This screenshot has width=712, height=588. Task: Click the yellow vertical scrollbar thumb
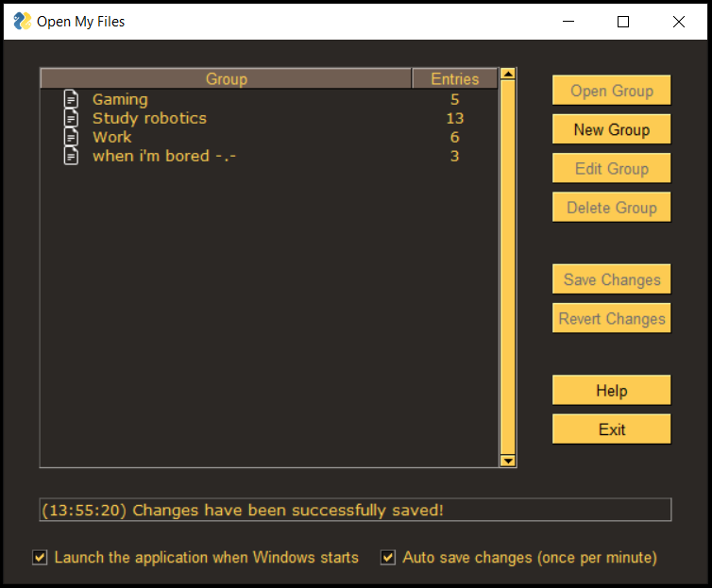(x=508, y=267)
